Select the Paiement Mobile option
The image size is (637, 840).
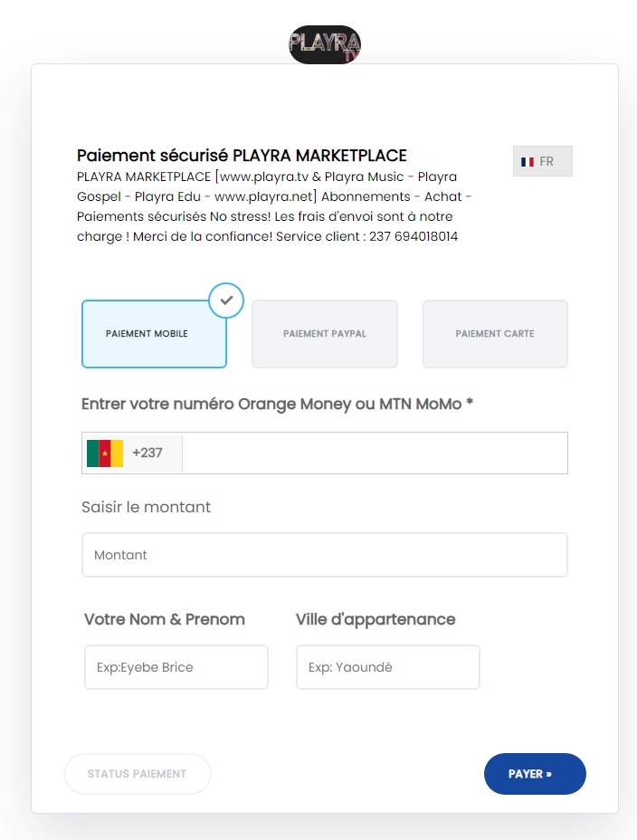154,334
